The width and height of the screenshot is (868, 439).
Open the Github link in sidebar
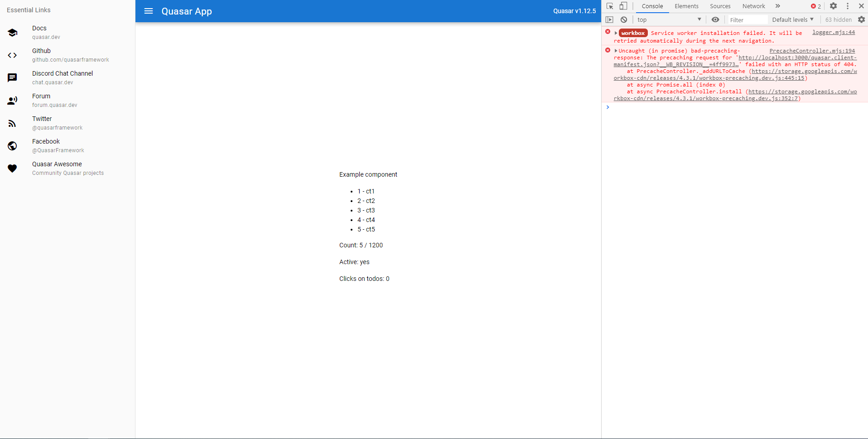68,55
